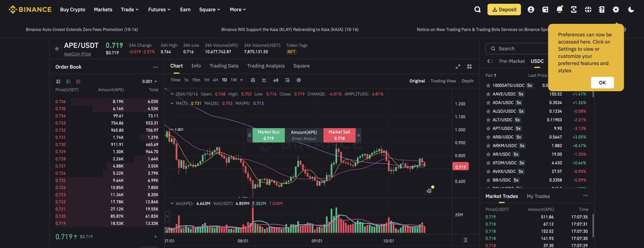The height and width of the screenshot is (248, 644).
Task: Open Market Trades three-dot menu
Action: pyautogui.click(x=586, y=196)
